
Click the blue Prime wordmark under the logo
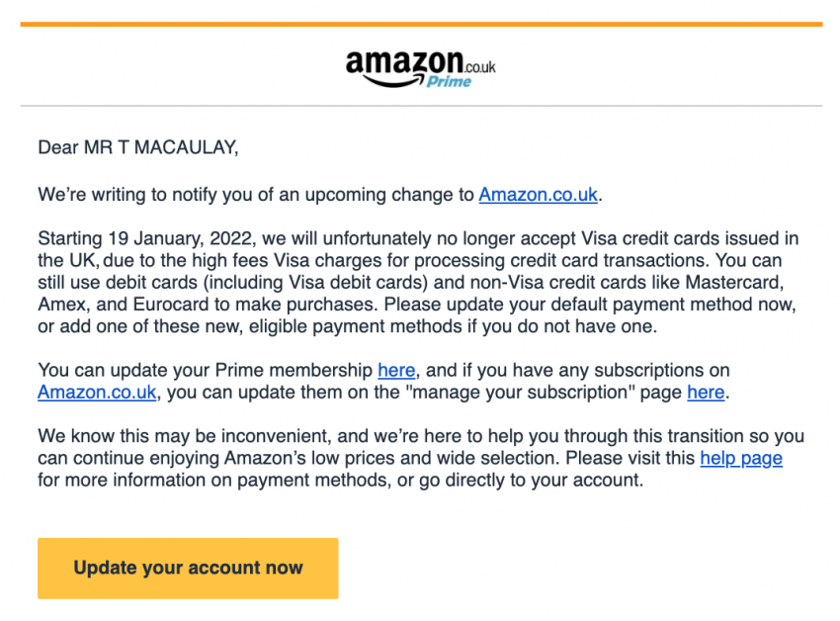(449, 82)
